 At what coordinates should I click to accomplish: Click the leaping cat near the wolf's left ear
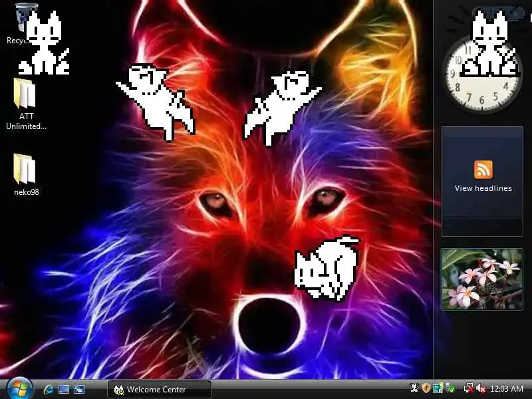pos(156,101)
